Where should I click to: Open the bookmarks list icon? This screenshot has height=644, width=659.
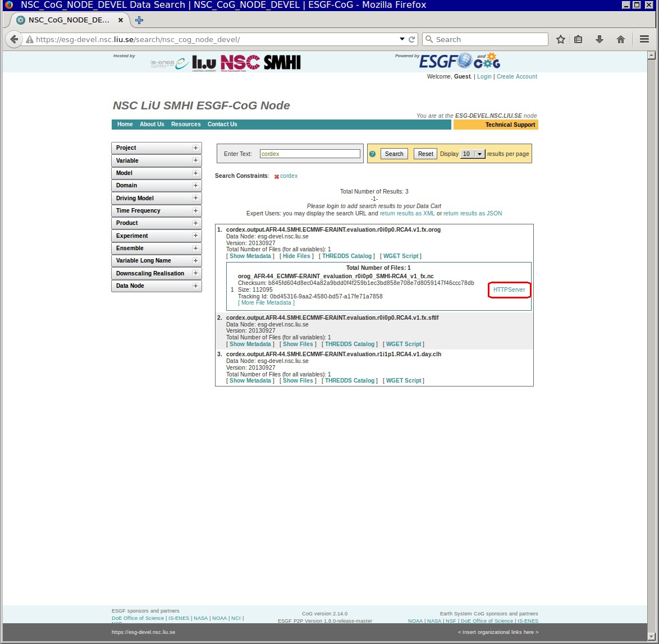(578, 39)
